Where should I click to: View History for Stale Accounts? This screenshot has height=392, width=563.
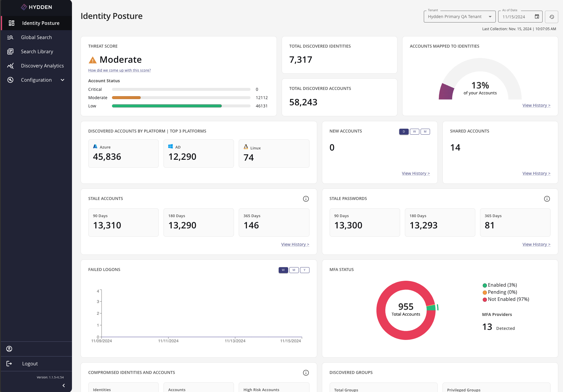coord(295,244)
